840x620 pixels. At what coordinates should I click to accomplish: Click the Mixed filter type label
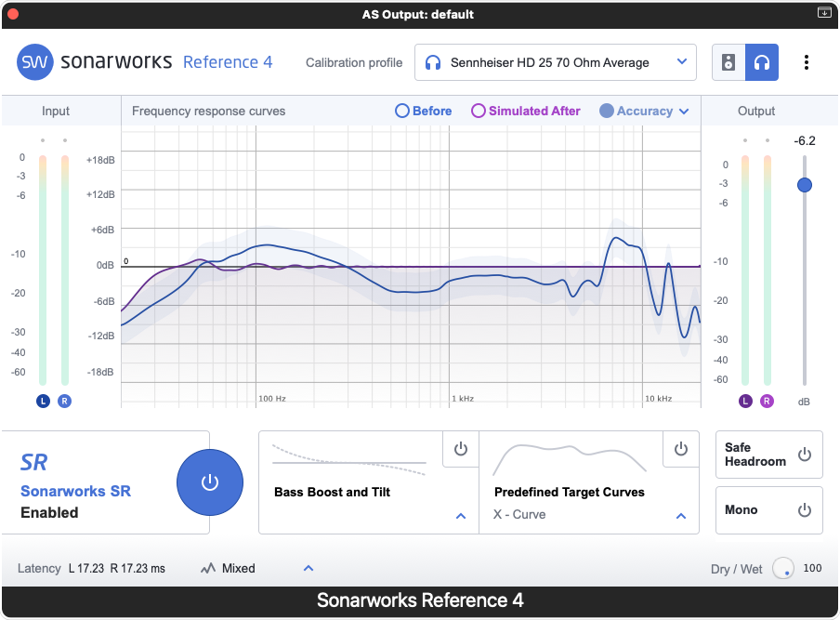tap(239, 568)
